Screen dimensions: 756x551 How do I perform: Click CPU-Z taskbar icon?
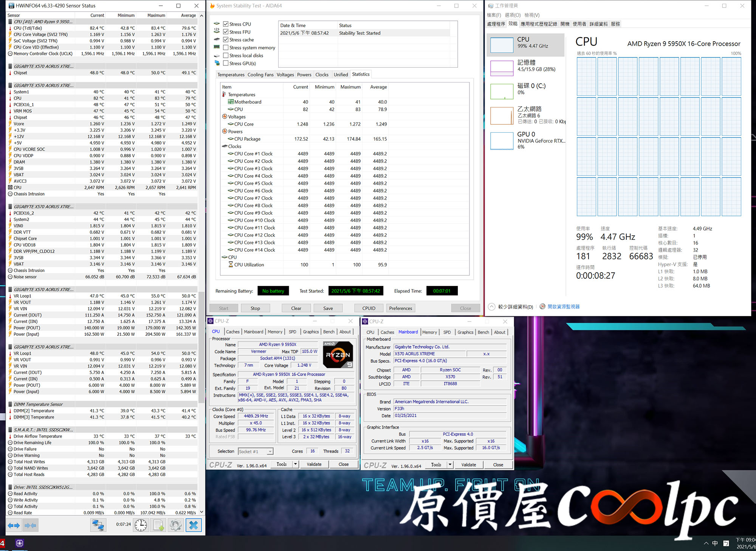pyautogui.click(x=20, y=543)
